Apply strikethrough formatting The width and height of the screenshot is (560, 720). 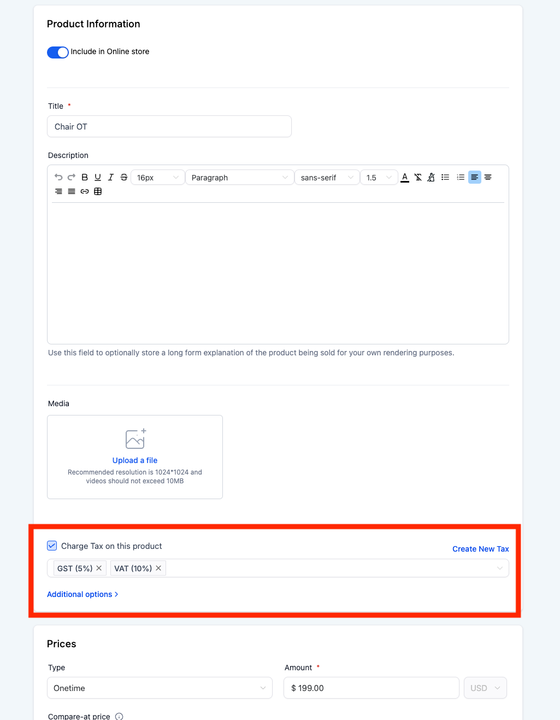(x=123, y=177)
